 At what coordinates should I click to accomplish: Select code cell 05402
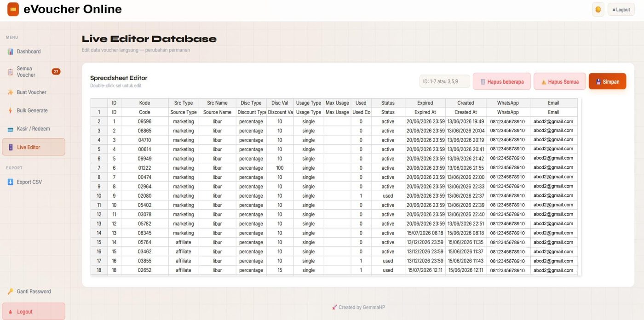(144, 205)
